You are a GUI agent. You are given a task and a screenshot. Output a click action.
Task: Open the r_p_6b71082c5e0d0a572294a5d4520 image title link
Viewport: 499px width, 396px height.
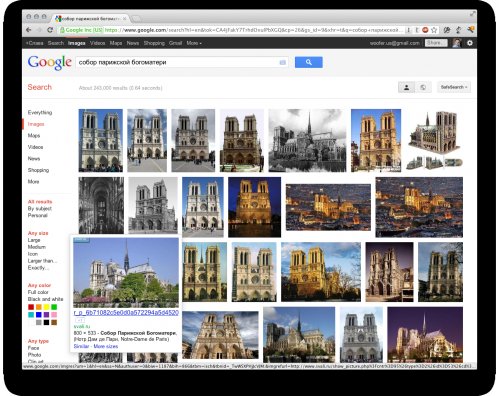(126, 313)
